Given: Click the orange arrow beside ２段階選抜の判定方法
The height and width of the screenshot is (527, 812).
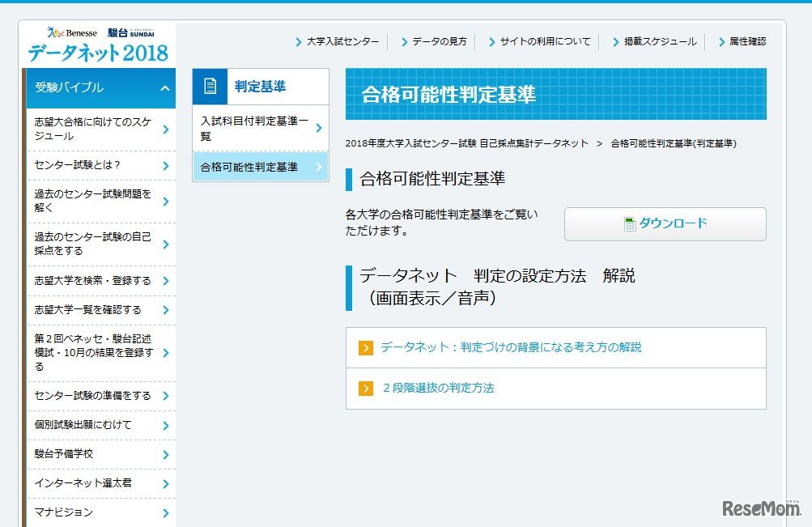Looking at the screenshot, I should [366, 389].
